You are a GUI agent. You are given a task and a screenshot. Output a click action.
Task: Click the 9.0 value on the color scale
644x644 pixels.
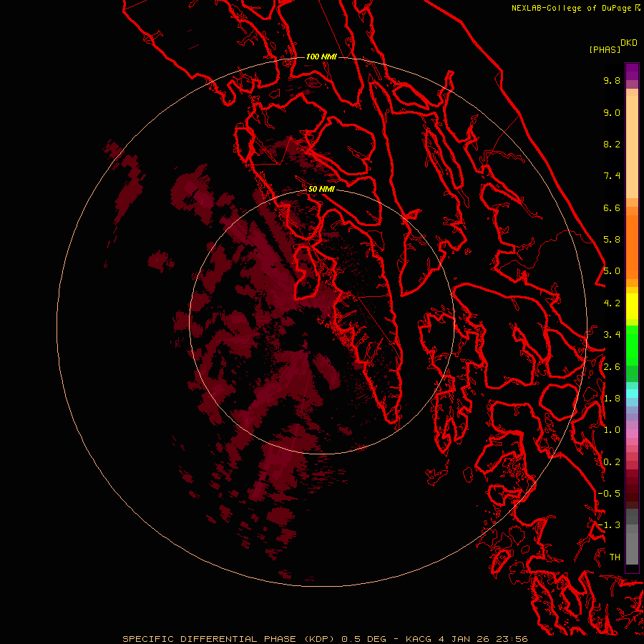pyautogui.click(x=612, y=112)
